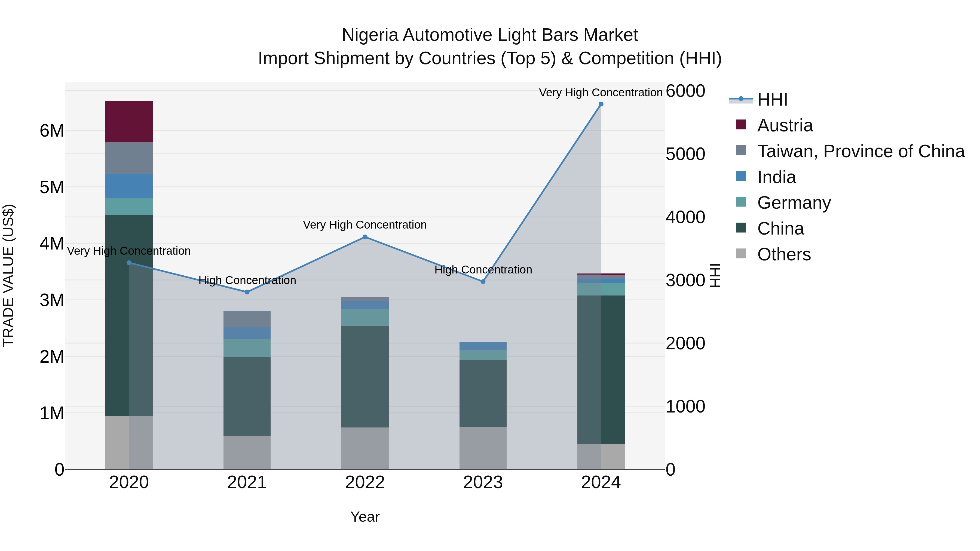Click the 2024 x-axis label
This screenshot has width=980, height=551.
click(x=601, y=482)
